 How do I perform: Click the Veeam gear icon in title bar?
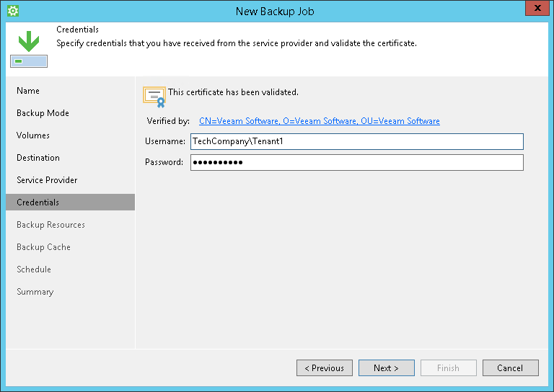tap(12, 11)
